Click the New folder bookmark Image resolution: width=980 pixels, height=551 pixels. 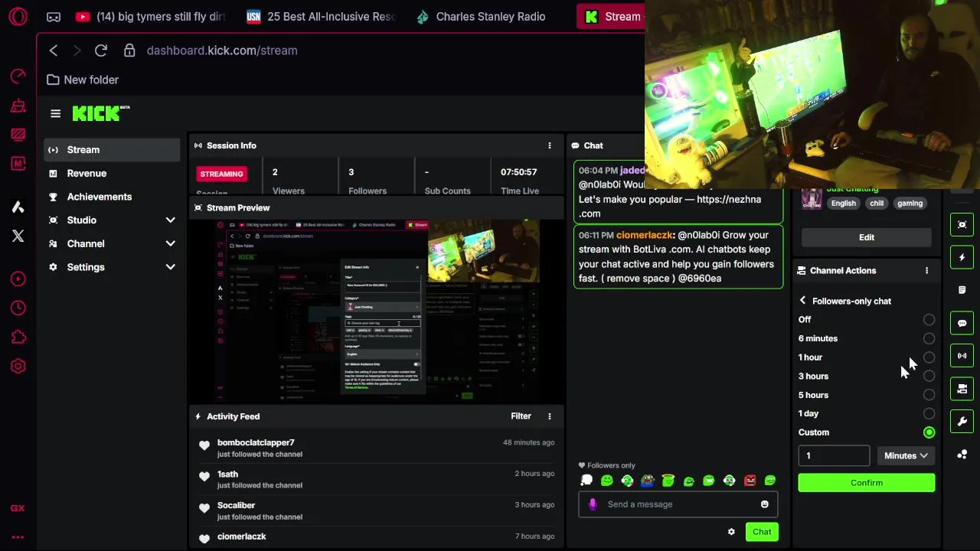[x=82, y=80]
